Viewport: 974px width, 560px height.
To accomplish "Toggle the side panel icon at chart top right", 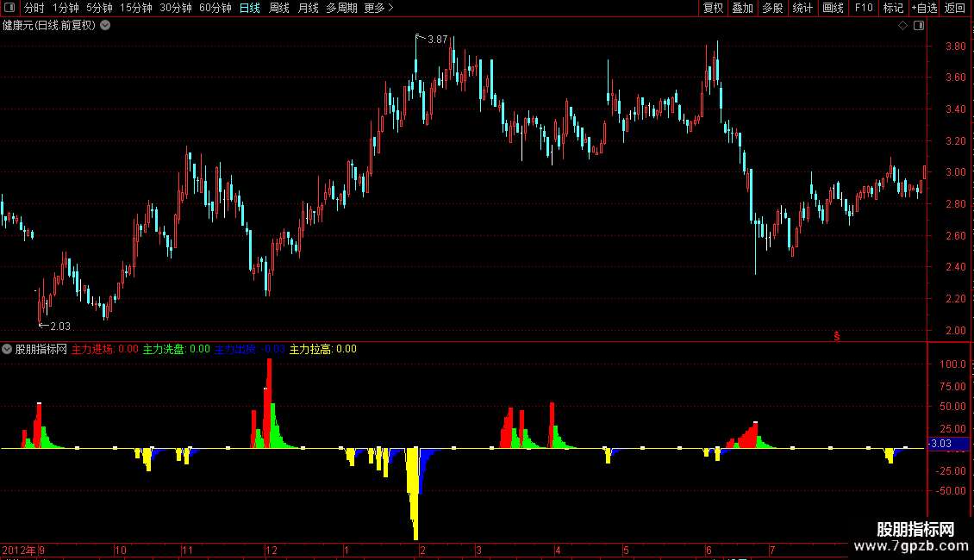I will pos(919,26).
